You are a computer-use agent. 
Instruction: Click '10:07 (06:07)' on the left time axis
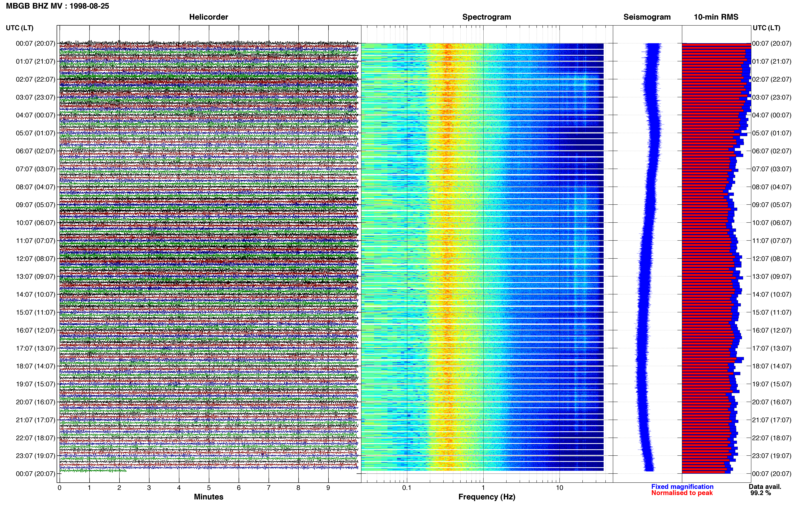[x=36, y=223]
